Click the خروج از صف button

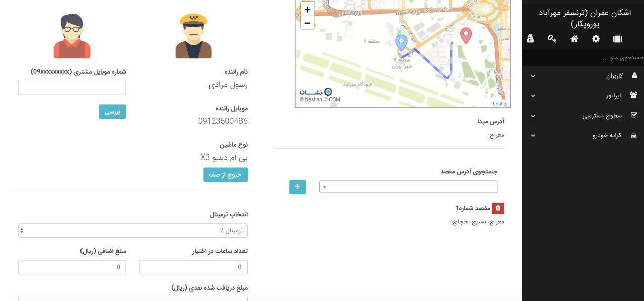tap(225, 175)
